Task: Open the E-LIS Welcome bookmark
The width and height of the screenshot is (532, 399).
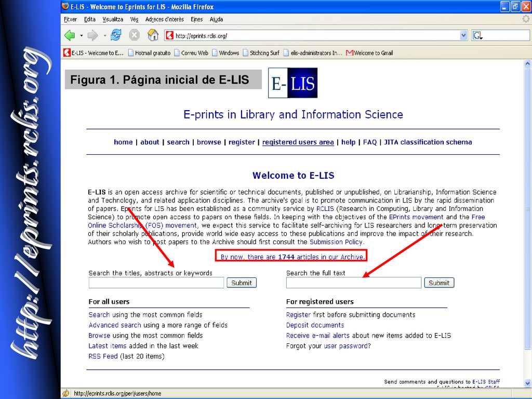Action: coord(94,53)
